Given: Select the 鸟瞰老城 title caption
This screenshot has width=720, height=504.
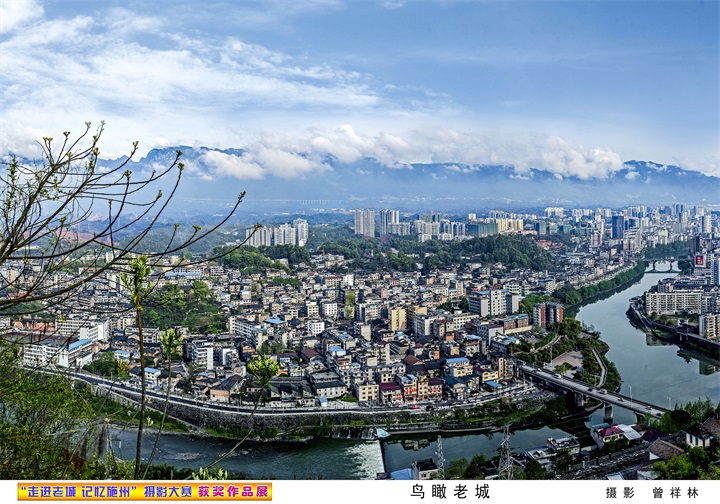Looking at the screenshot, I should pyautogui.click(x=450, y=491).
